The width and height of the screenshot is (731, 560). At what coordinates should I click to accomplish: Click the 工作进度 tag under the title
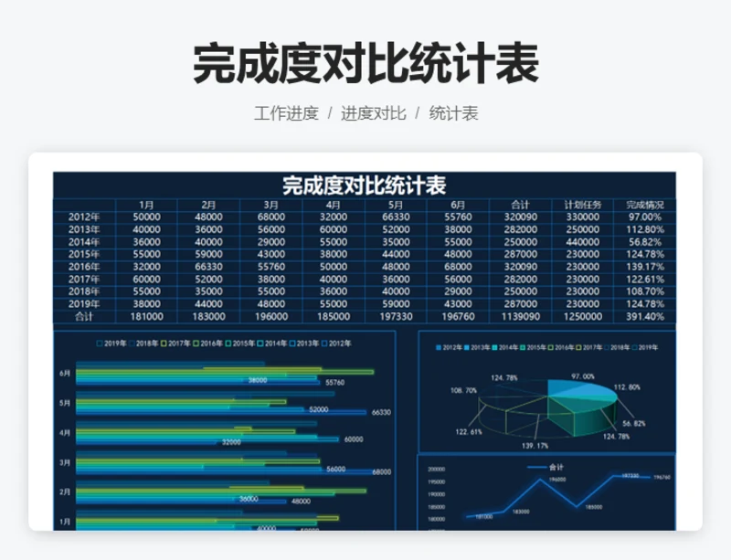click(x=286, y=113)
